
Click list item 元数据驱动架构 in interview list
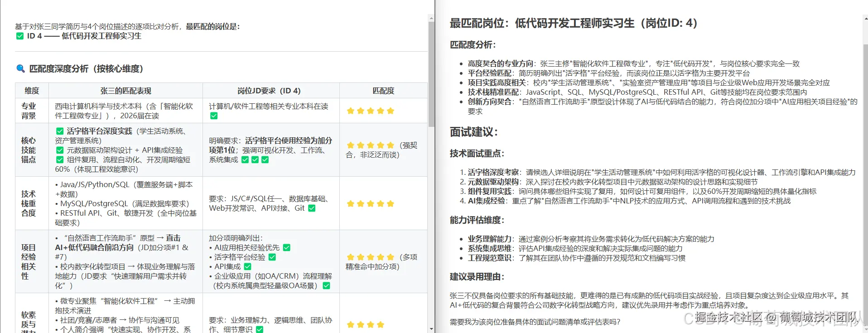click(612, 182)
